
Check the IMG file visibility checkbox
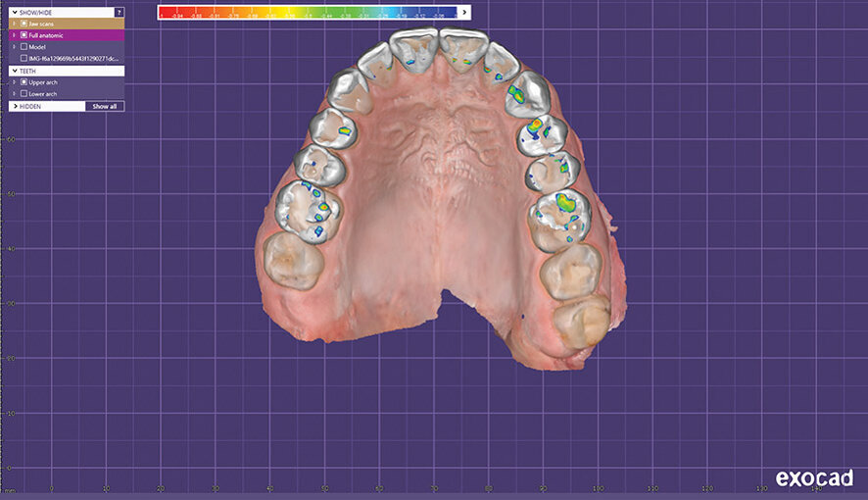(x=24, y=58)
